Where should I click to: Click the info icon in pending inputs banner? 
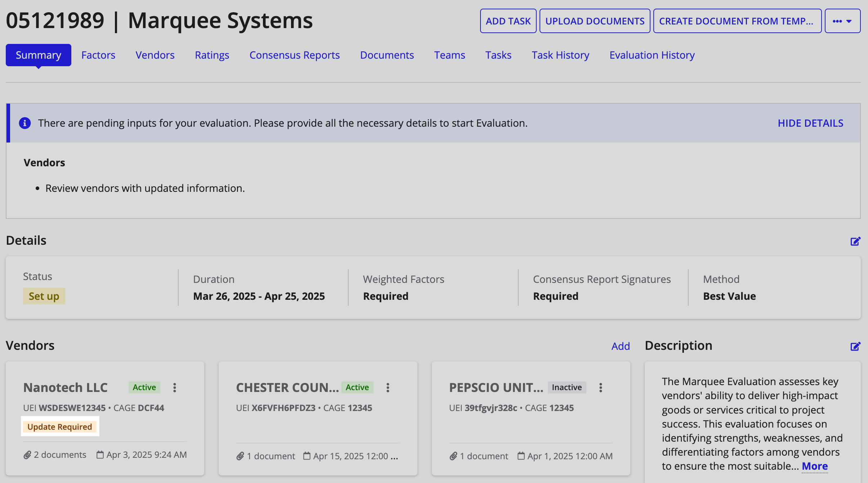24,123
